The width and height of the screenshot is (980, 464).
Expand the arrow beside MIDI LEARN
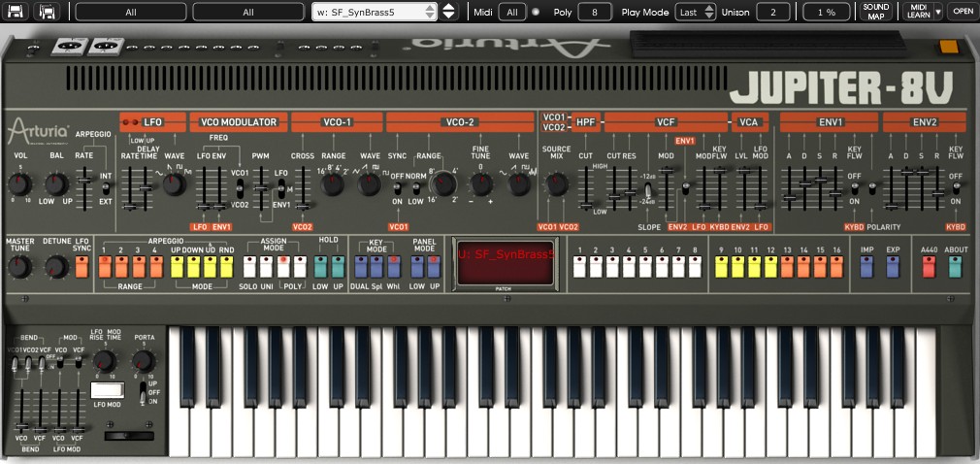tap(937, 12)
